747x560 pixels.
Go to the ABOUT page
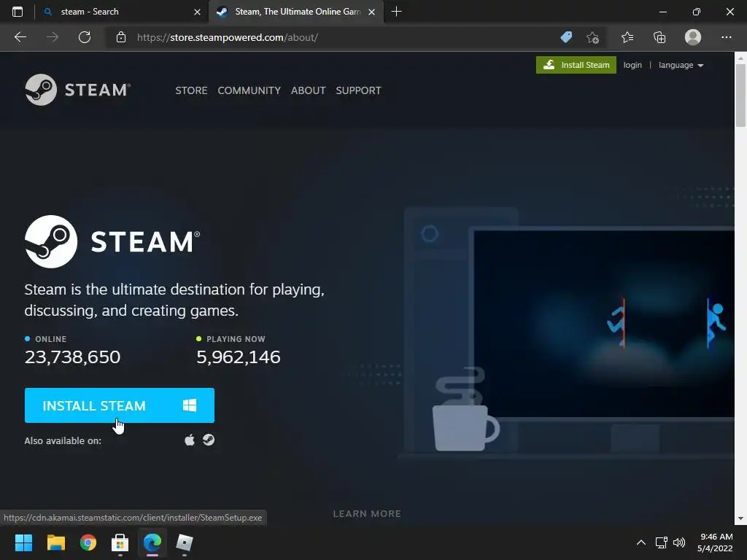click(309, 90)
